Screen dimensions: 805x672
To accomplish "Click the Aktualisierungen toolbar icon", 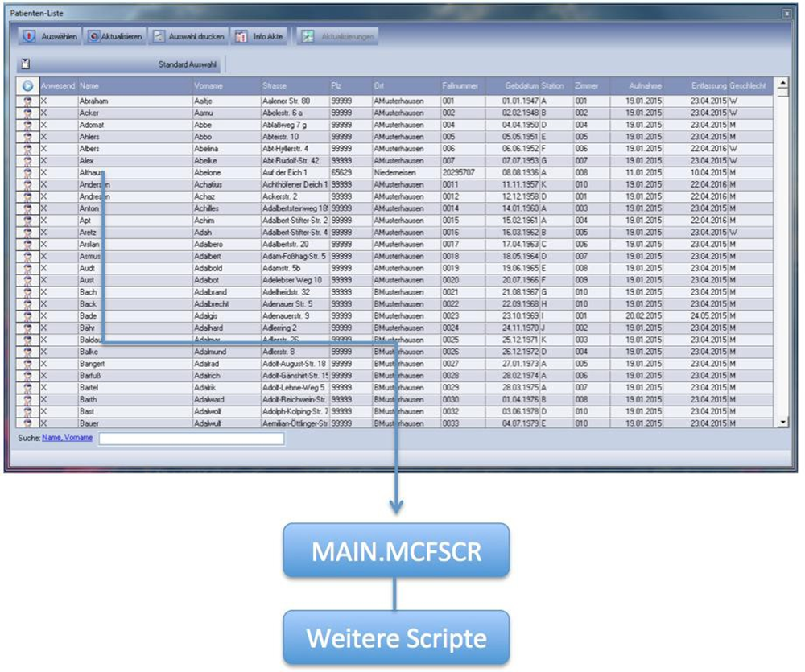I will tap(306, 37).
